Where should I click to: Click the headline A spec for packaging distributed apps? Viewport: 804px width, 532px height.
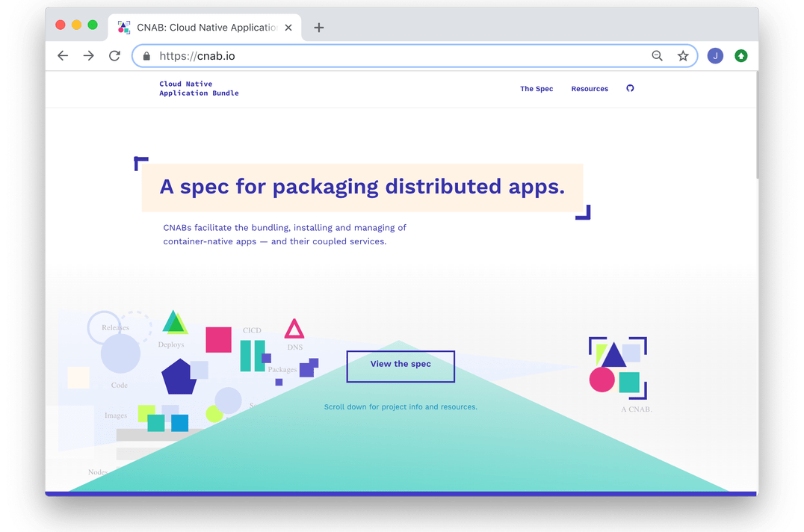362,187
